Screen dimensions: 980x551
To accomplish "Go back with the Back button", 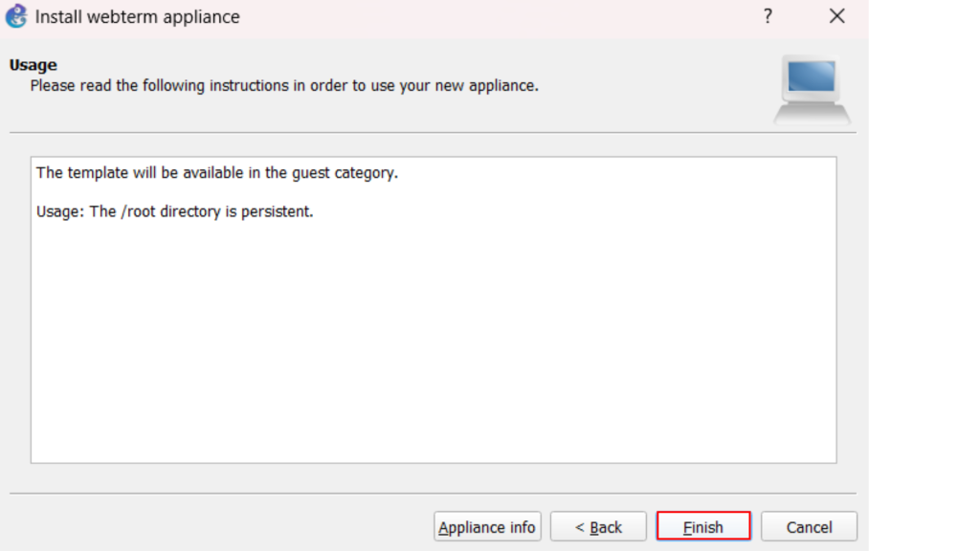I will tap(598, 527).
